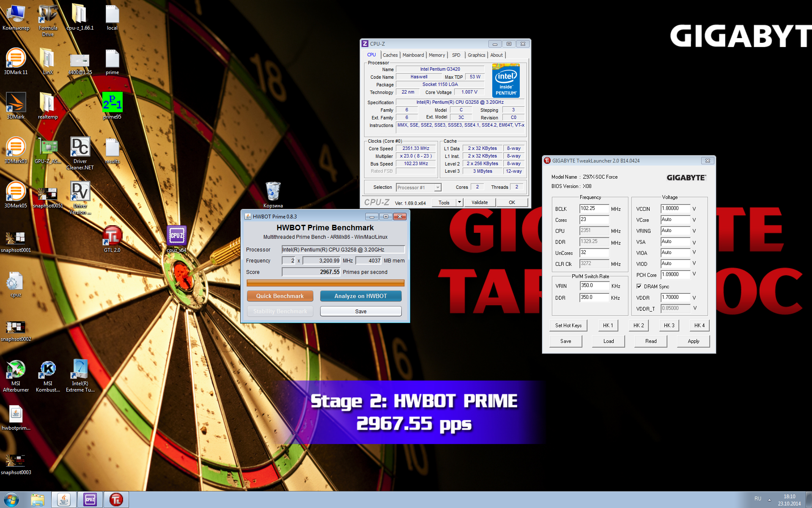Launch the 3DMark03 shortcut
The image size is (812, 508).
[16, 151]
